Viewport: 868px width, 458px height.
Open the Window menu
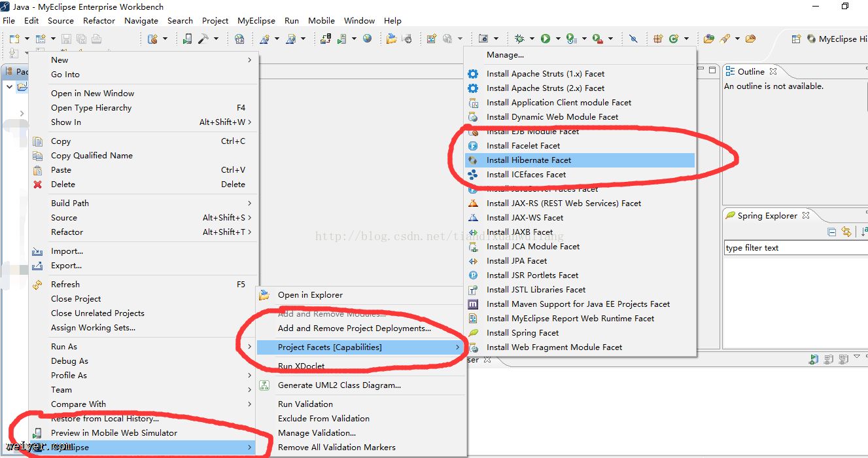click(x=360, y=21)
